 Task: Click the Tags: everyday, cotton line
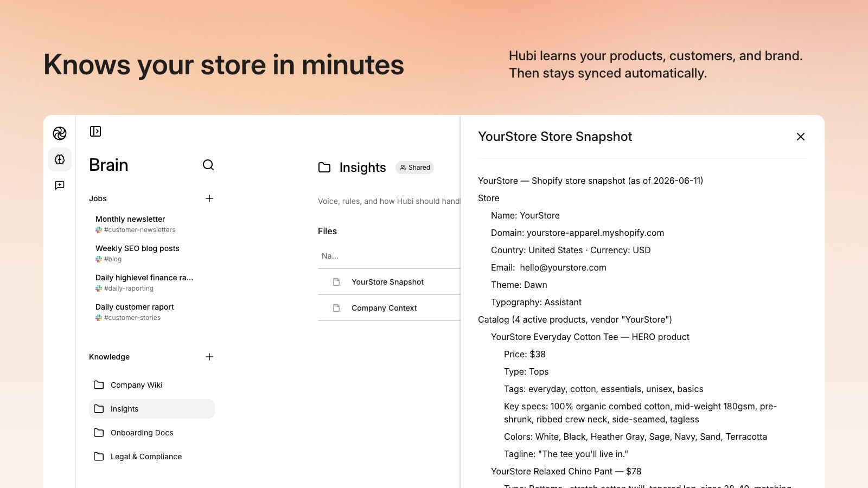[x=603, y=389]
